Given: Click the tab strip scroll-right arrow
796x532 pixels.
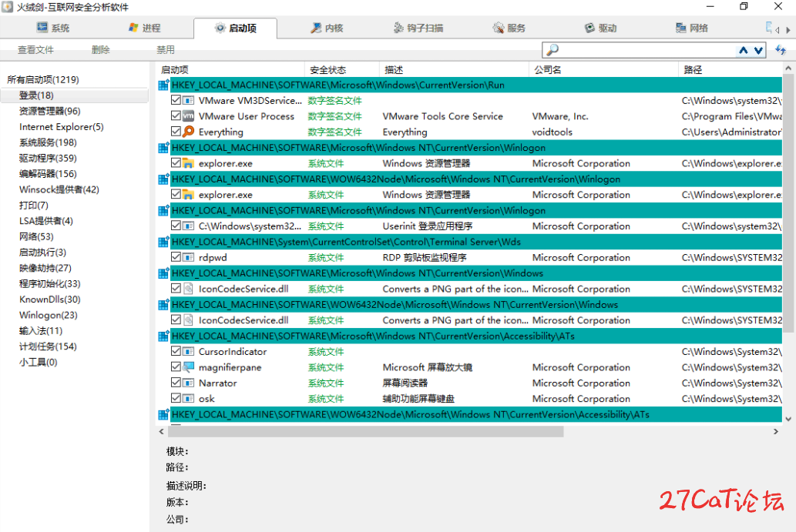Looking at the screenshot, I should click(788, 30).
